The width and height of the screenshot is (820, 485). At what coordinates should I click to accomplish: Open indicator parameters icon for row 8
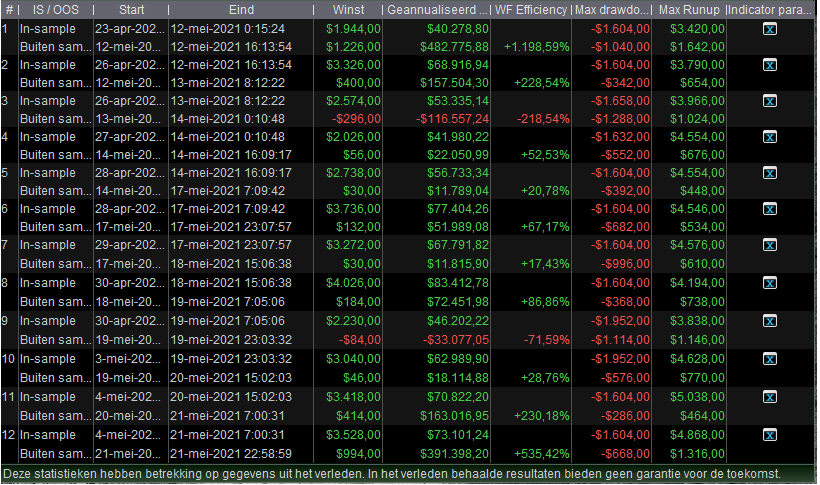[x=769, y=281]
